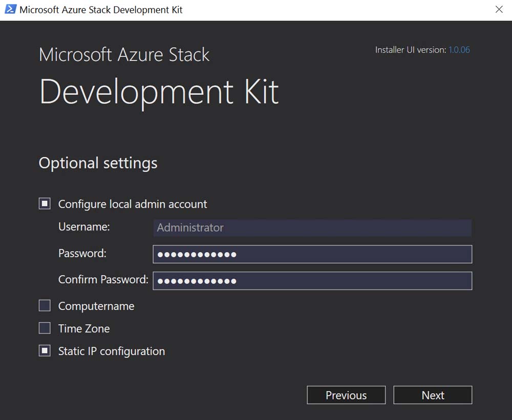The height and width of the screenshot is (420, 512).
Task: Enable the Computername checkbox
Action: pyautogui.click(x=45, y=306)
